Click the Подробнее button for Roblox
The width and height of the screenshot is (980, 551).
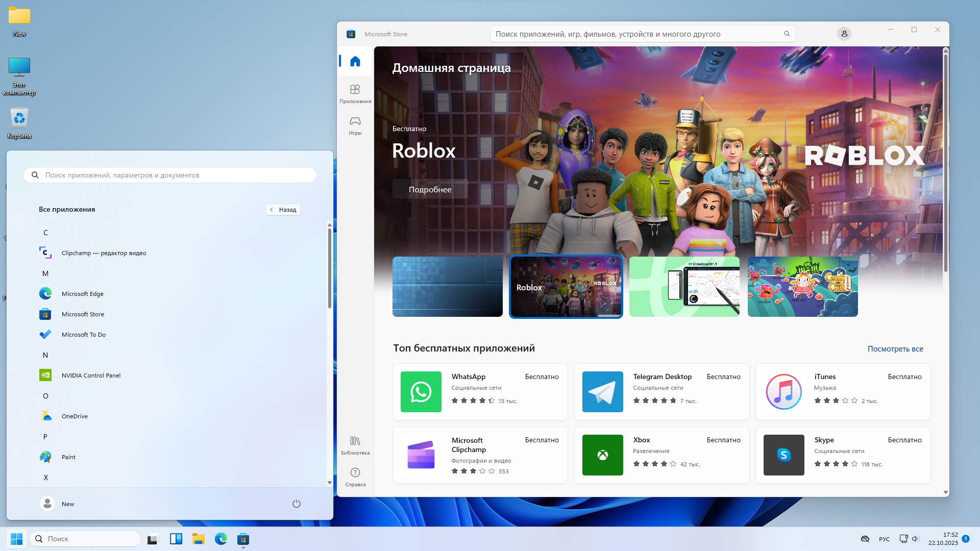click(x=430, y=189)
